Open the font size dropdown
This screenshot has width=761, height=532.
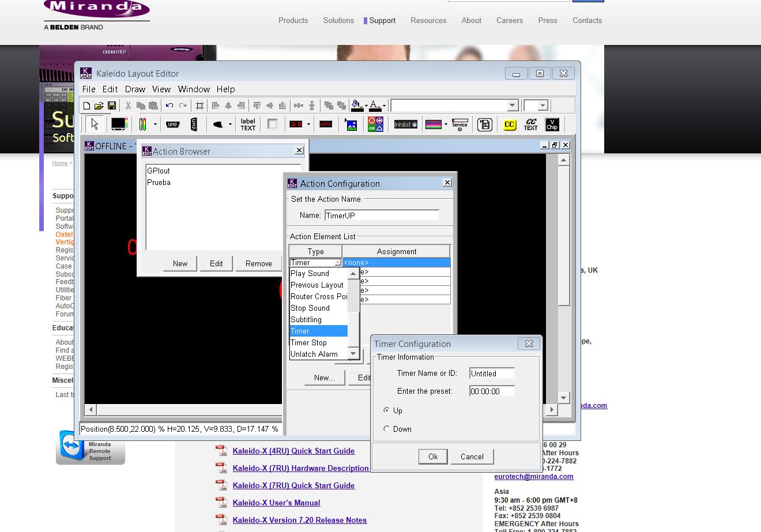point(543,105)
